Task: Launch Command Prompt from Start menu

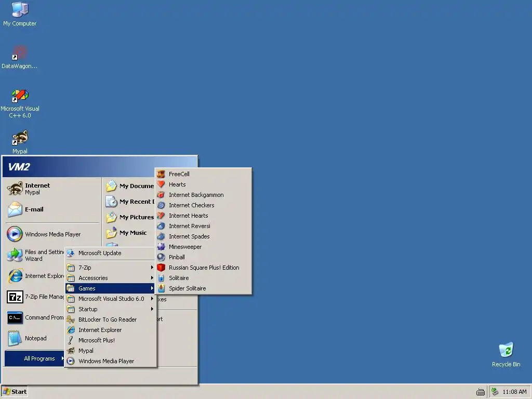Action: point(35,317)
